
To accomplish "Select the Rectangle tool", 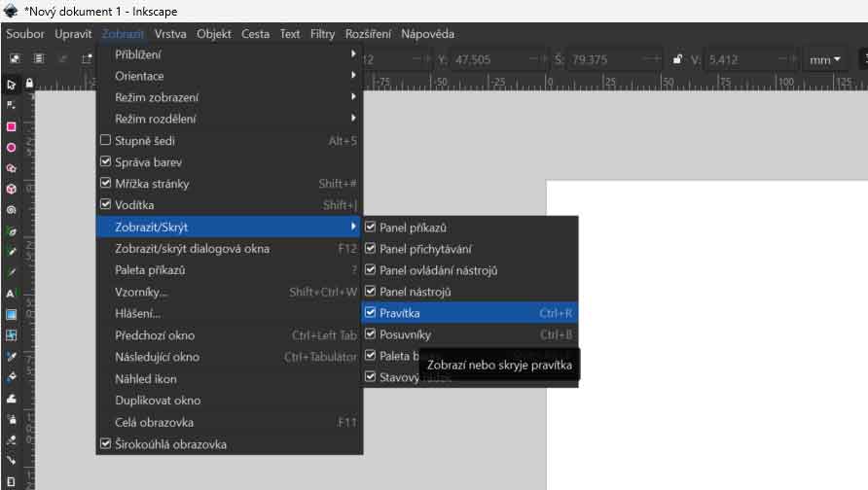I will [x=12, y=126].
